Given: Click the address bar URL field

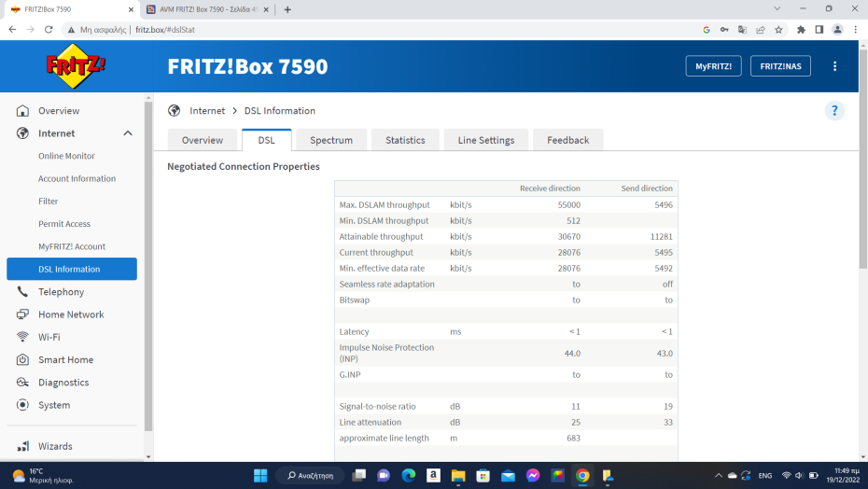Looking at the screenshot, I should pyautogui.click(x=382, y=30).
